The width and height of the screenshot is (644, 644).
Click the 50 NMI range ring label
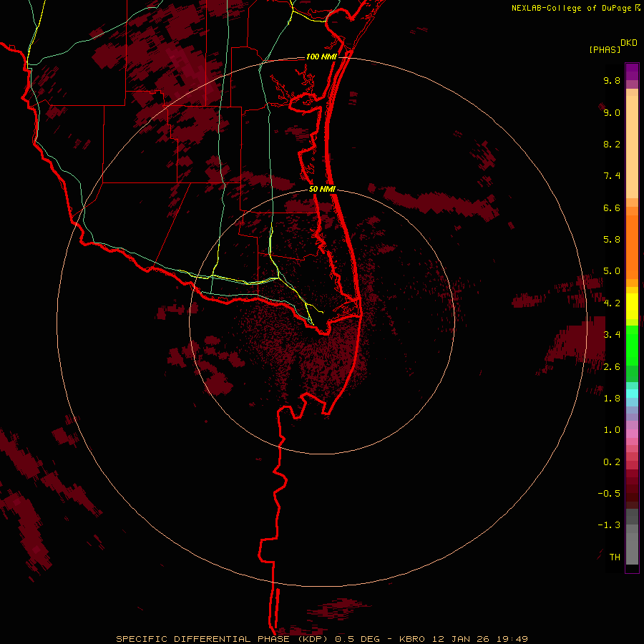click(x=323, y=189)
